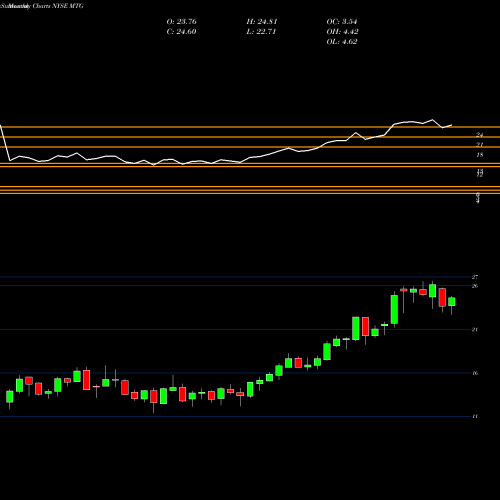Click the end point of white line chart
Viewport: 500px width, 500px height.
452,125
